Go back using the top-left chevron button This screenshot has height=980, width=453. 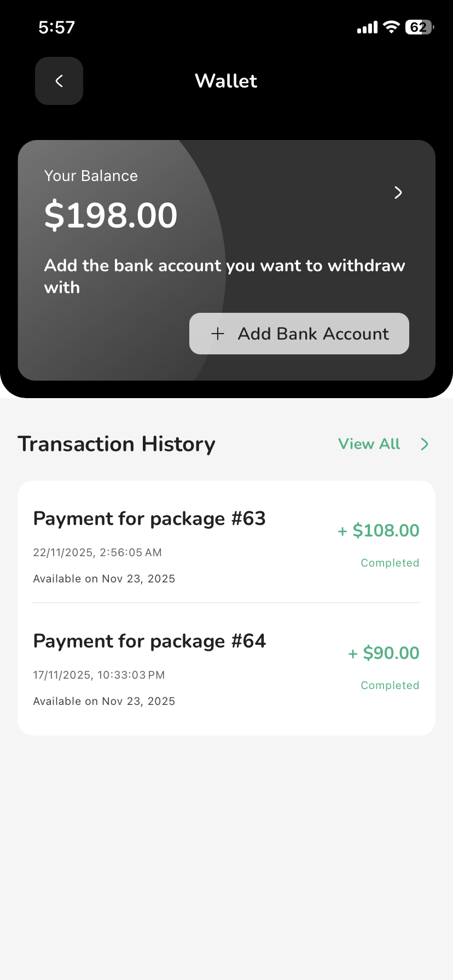[x=59, y=81]
